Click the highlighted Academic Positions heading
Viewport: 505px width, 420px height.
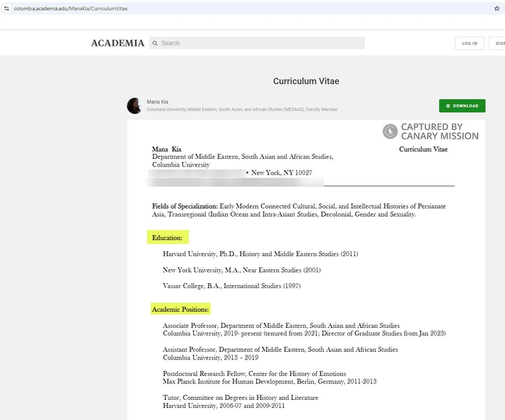[181, 310]
